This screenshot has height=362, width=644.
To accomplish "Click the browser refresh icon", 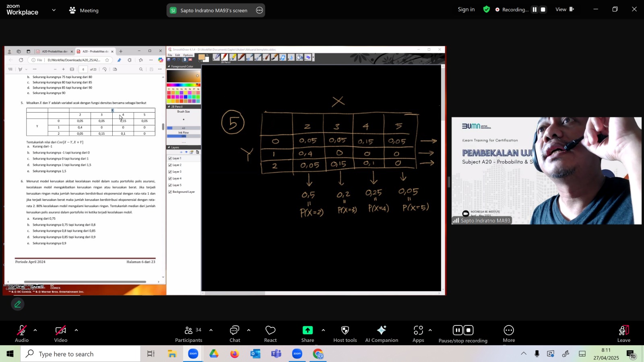I will 21,60.
